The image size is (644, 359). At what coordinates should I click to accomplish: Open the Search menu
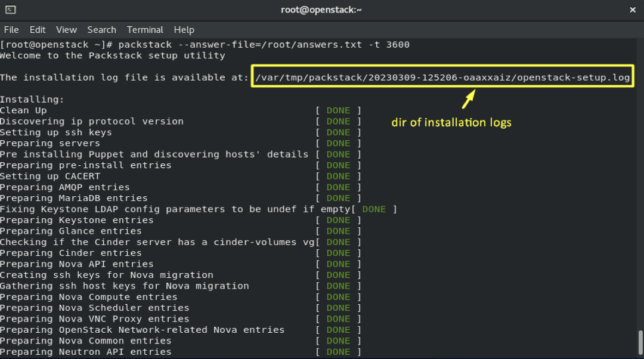pos(101,30)
